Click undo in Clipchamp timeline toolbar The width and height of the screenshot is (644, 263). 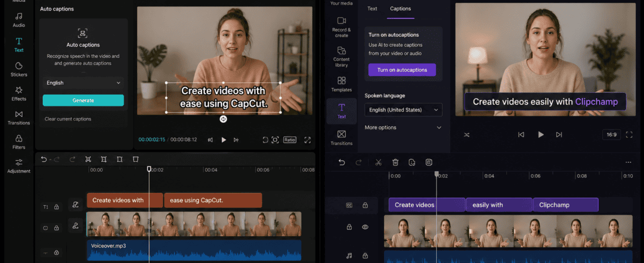tap(341, 162)
